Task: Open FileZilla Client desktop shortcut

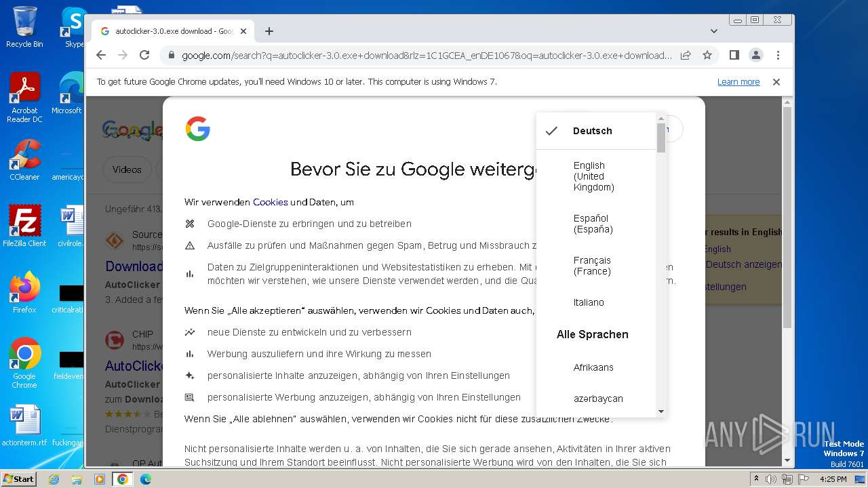Action: coord(24,226)
